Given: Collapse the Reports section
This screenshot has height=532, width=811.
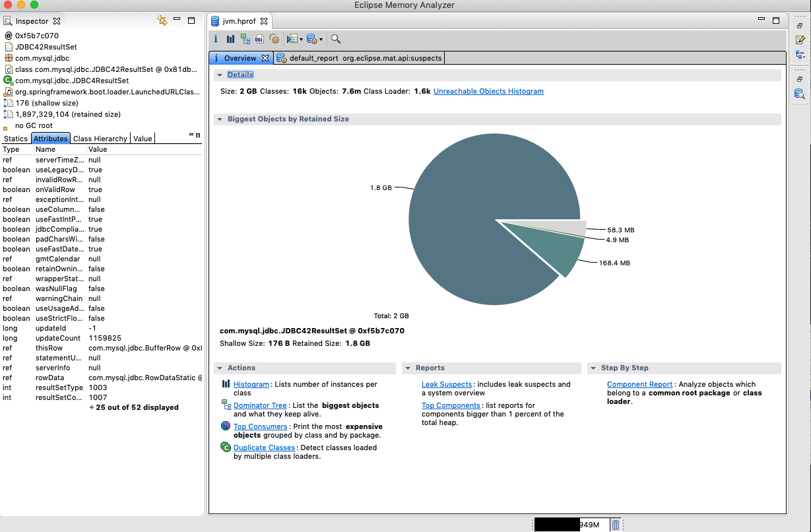Looking at the screenshot, I should [408, 368].
